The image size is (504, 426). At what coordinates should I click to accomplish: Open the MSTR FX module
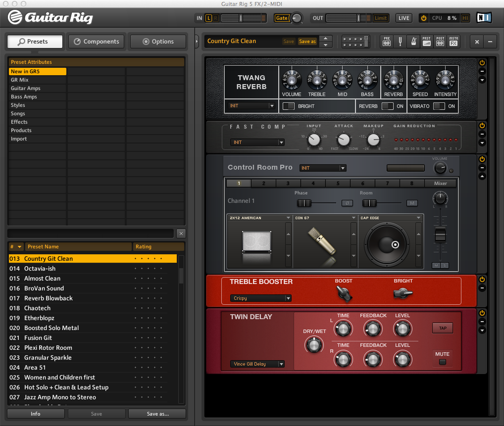[x=454, y=42]
